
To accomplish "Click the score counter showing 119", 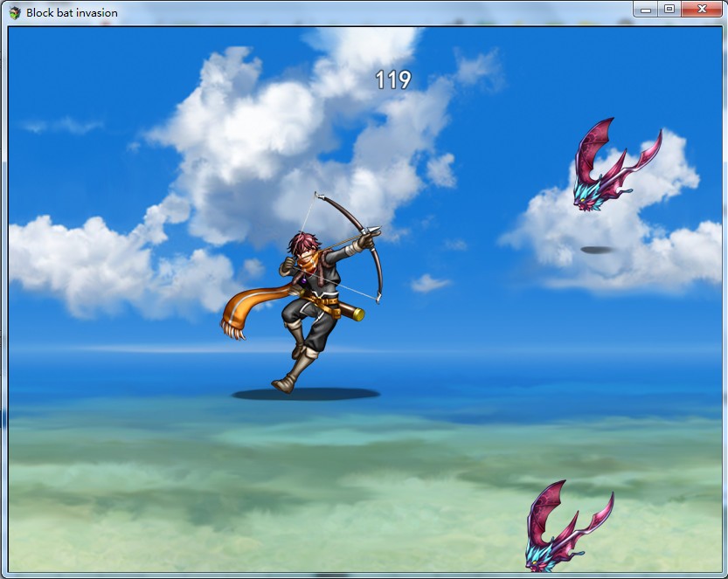I will click(x=392, y=80).
